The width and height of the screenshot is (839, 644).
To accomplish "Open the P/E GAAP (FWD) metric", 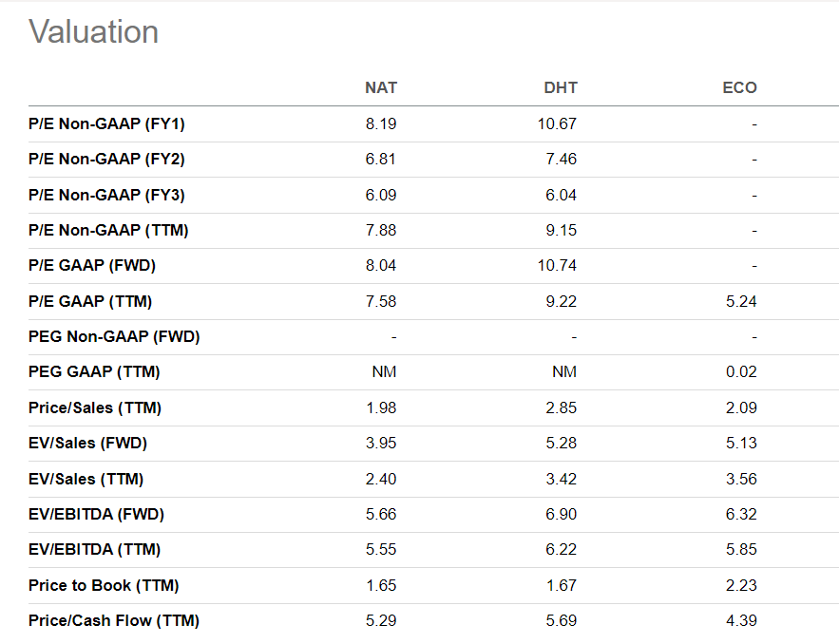I will click(x=92, y=266).
